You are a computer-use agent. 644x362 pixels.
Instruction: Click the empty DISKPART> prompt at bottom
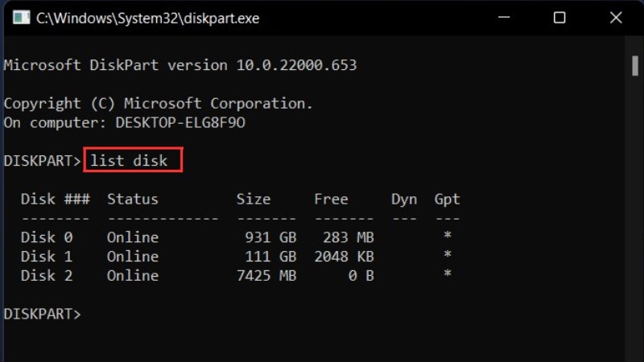43,314
